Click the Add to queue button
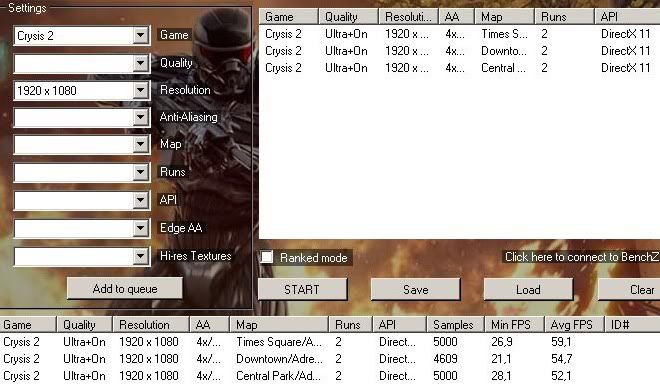Image resolution: width=660 pixels, height=389 pixels. tap(125, 289)
